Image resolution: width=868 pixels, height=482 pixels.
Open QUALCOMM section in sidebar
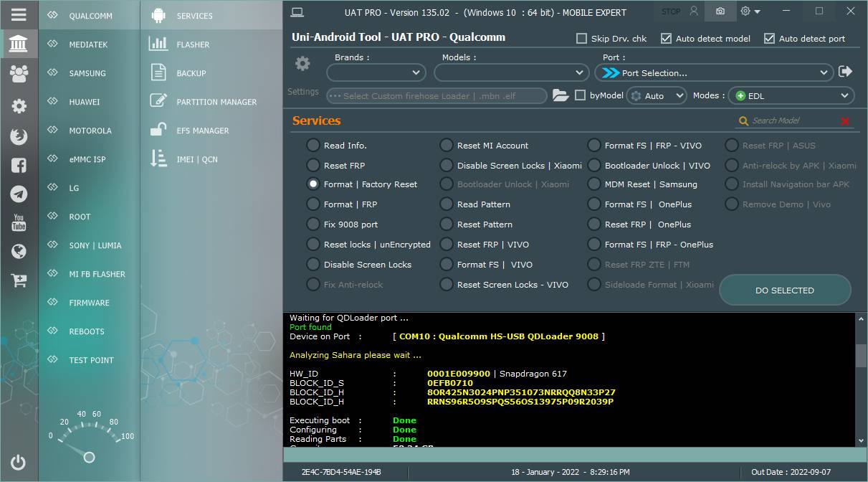(x=90, y=16)
